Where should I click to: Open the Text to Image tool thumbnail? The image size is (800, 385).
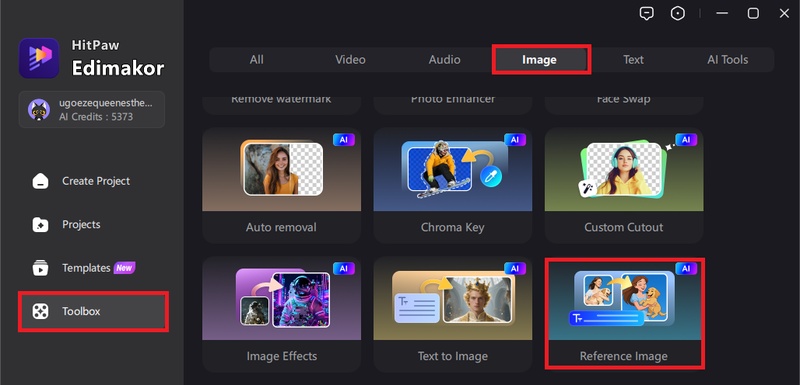click(453, 298)
